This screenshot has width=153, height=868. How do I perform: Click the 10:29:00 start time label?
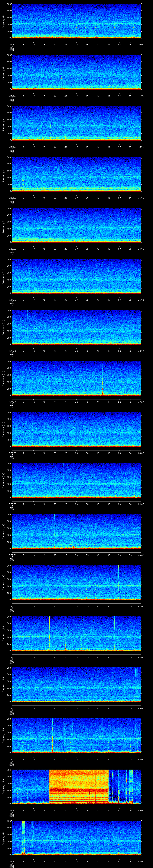12,44
